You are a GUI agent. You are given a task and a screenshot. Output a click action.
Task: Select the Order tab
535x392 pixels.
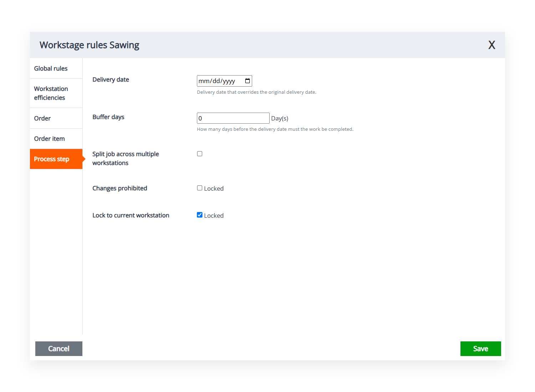tap(42, 118)
